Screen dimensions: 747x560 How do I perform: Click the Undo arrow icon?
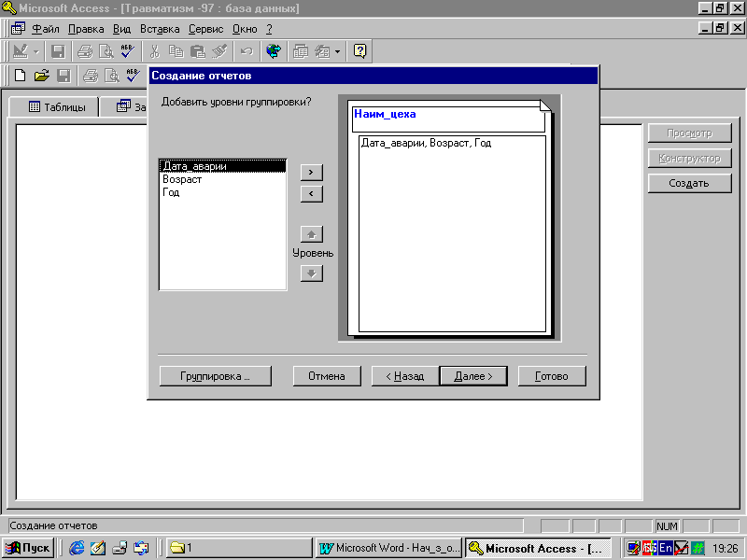click(247, 51)
